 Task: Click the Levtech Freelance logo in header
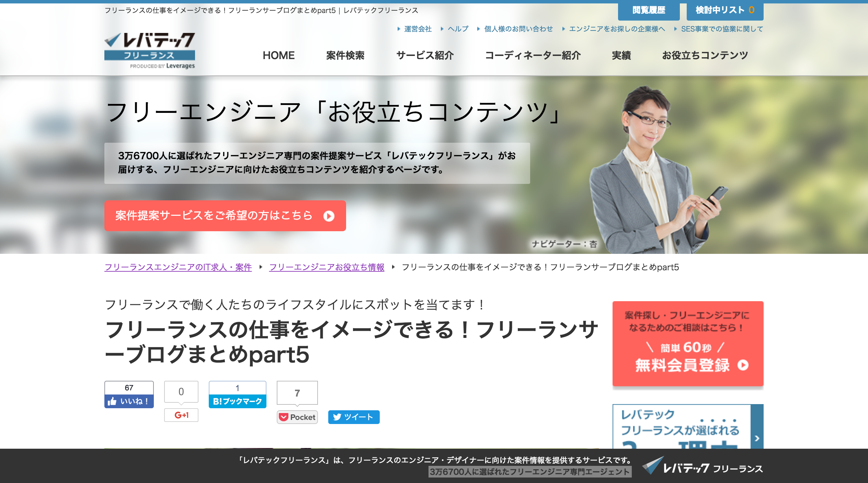pos(150,50)
